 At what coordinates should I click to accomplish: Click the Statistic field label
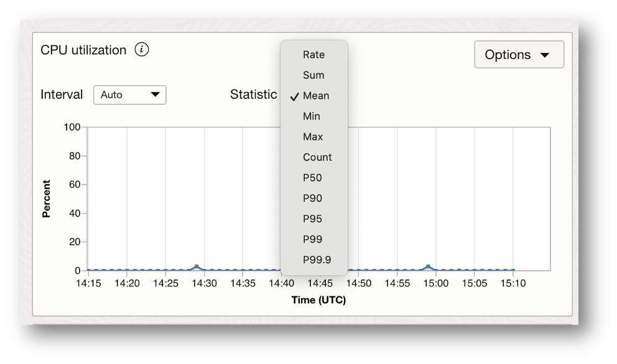pos(253,94)
